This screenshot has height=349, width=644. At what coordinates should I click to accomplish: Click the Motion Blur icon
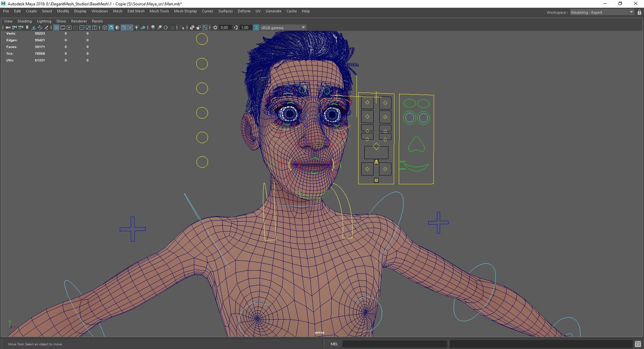[159, 28]
